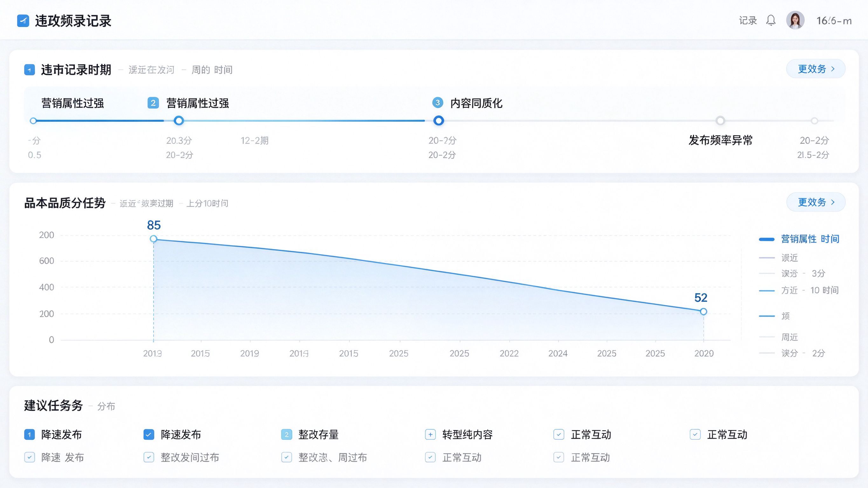Click numbered 1 icon beside first 降速发布
The width and height of the screenshot is (868, 488).
(29, 434)
